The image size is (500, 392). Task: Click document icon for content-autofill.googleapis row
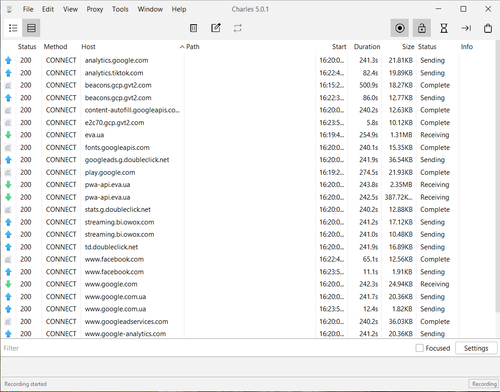[8, 110]
